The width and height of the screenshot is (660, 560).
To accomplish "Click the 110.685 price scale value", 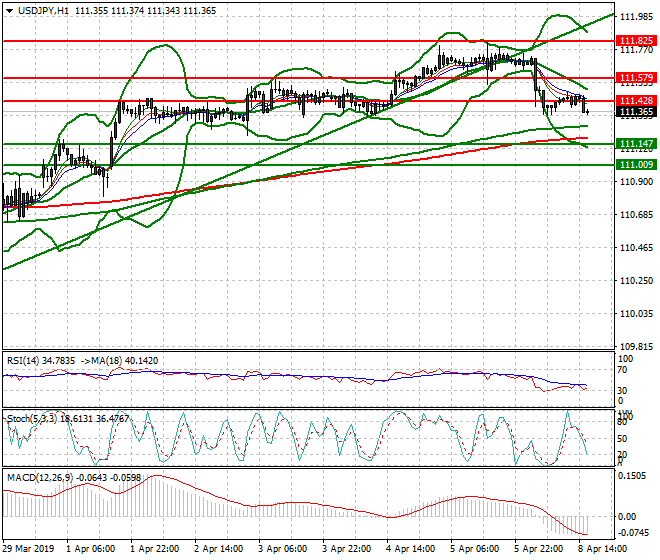I will pyautogui.click(x=636, y=215).
